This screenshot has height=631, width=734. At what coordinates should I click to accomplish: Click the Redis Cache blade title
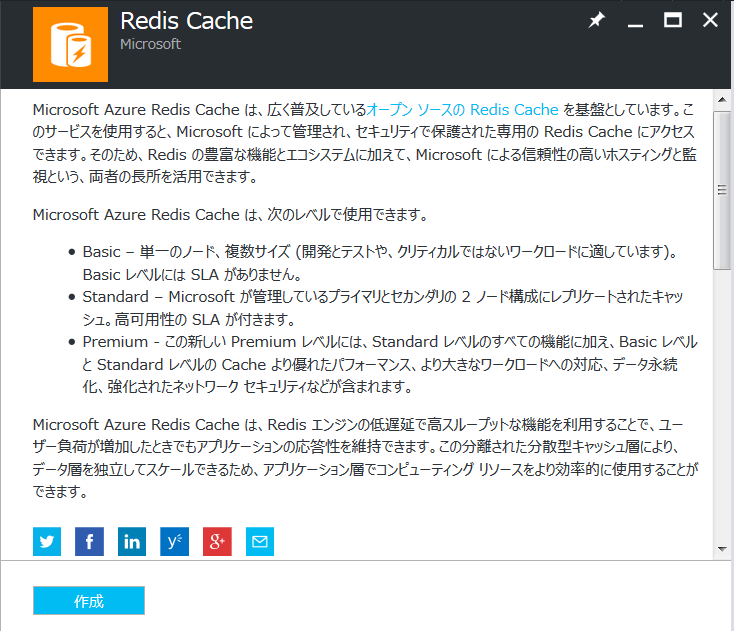click(x=186, y=21)
